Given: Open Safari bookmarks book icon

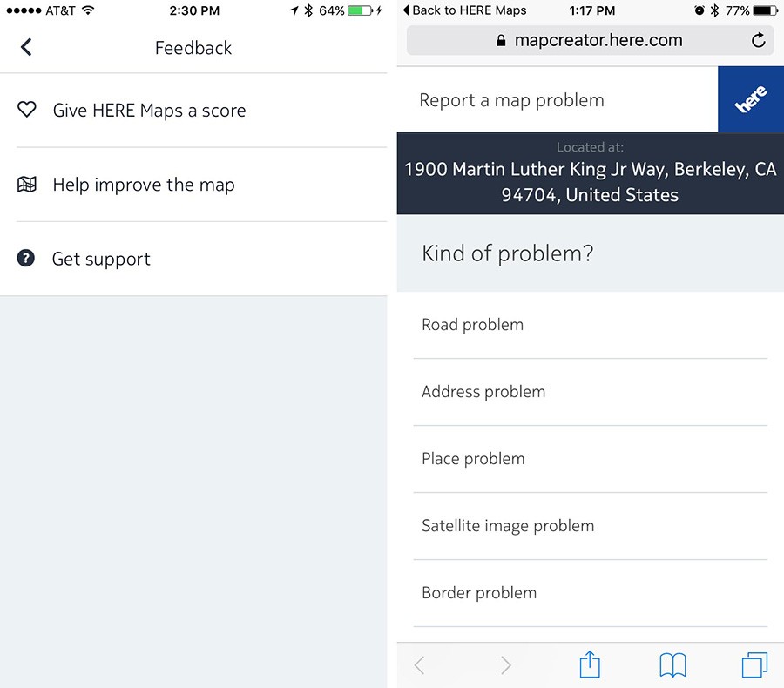Looking at the screenshot, I should (672, 665).
